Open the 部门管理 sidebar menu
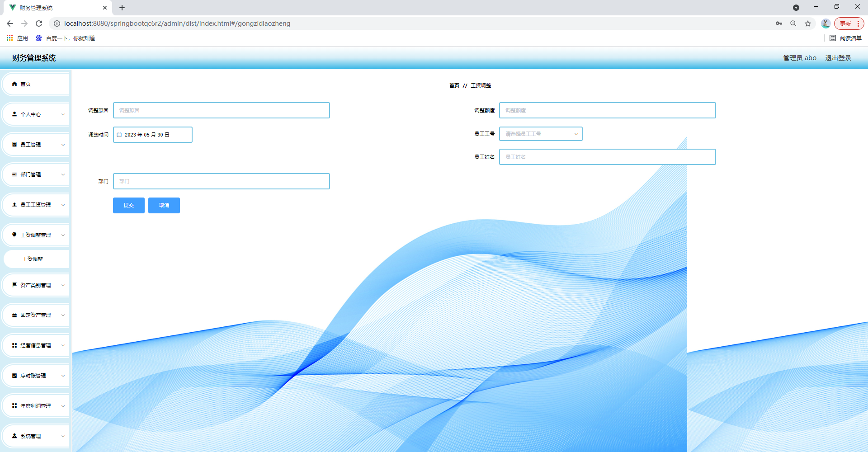This screenshot has width=868, height=452. pos(36,174)
